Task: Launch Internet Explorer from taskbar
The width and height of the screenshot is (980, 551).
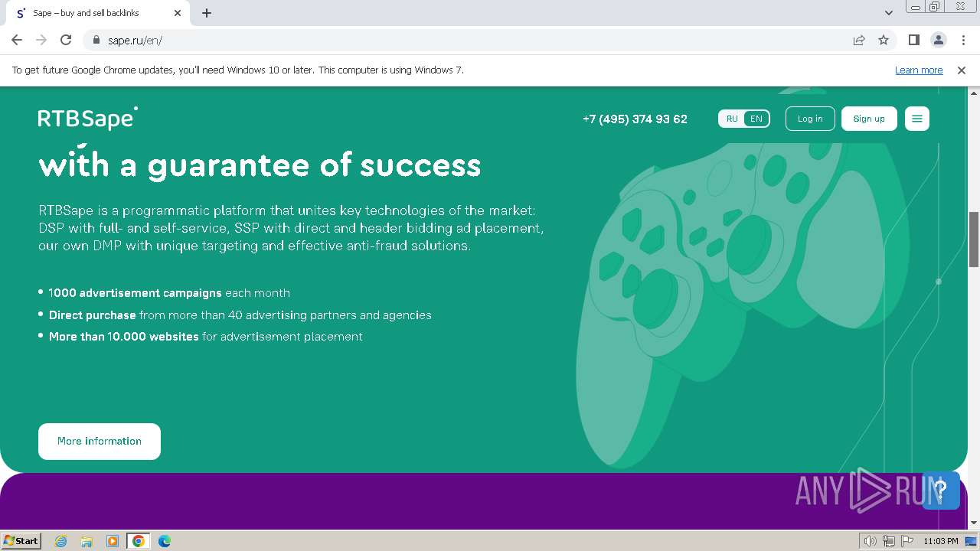Action: point(61,541)
